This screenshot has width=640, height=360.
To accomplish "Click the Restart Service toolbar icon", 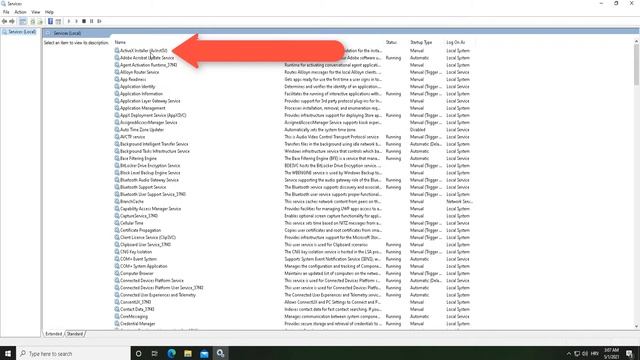I will [99, 21].
